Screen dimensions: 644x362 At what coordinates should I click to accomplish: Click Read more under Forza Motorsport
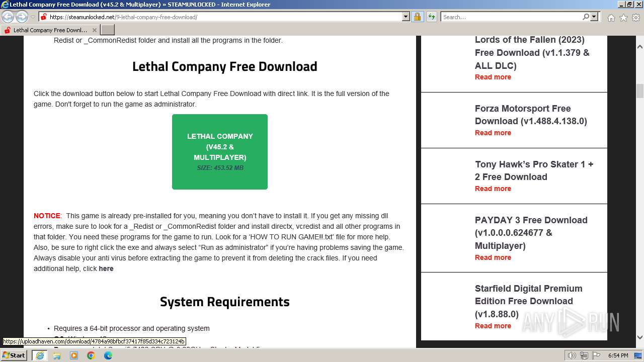click(x=493, y=133)
